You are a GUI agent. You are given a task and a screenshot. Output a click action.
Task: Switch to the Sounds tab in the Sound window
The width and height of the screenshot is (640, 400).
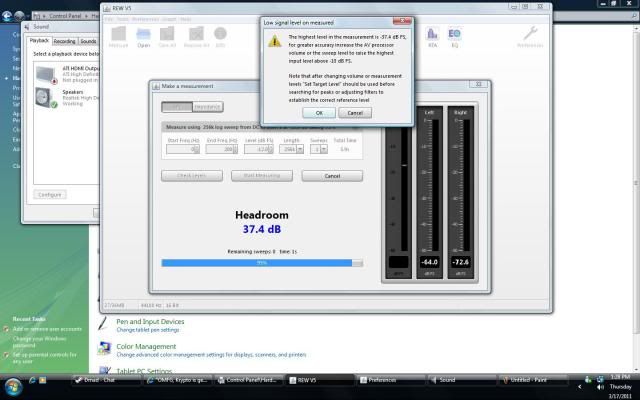[88, 41]
